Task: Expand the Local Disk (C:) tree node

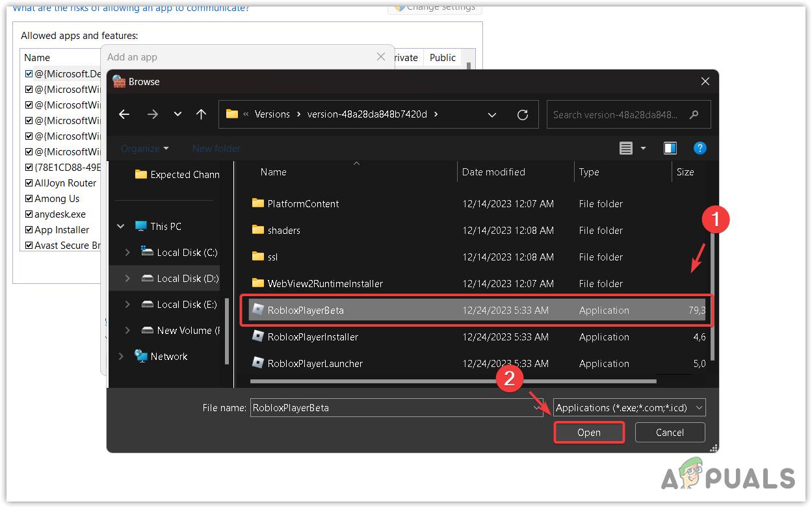Action: 127,253
